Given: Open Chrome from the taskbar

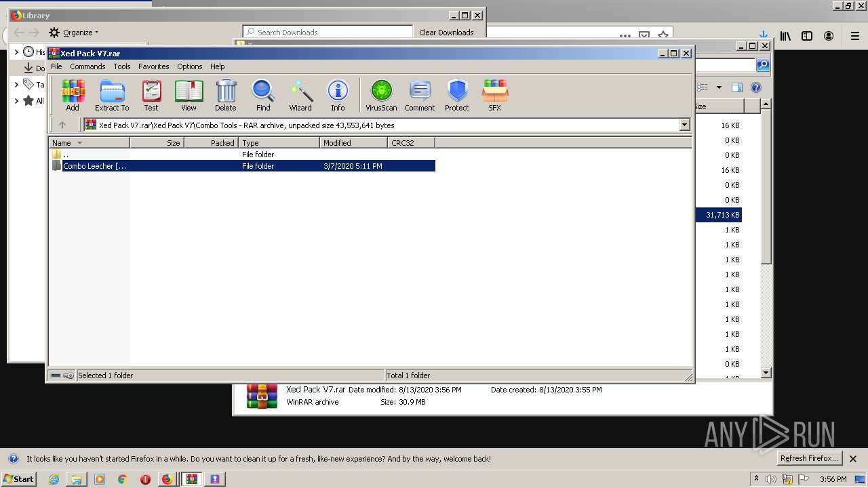Looking at the screenshot, I should [123, 479].
